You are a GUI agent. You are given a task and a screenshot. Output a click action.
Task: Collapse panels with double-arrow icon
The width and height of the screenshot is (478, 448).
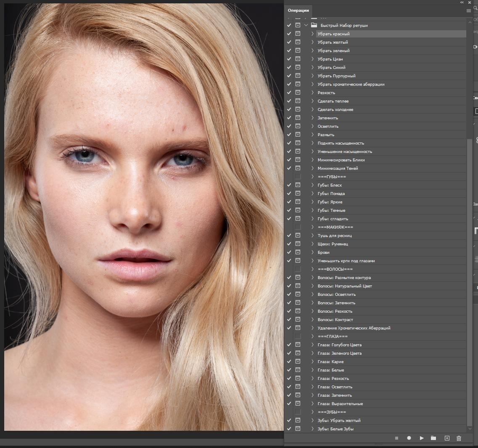point(462,3)
